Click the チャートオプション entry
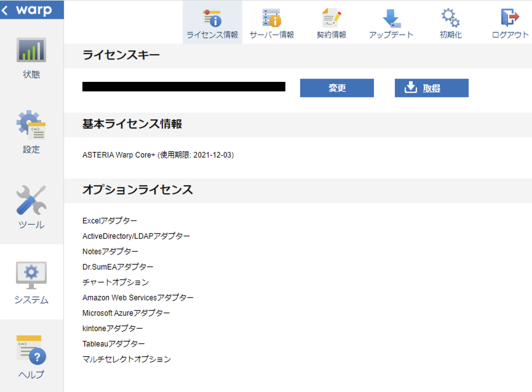The width and height of the screenshot is (532, 392). point(116,282)
